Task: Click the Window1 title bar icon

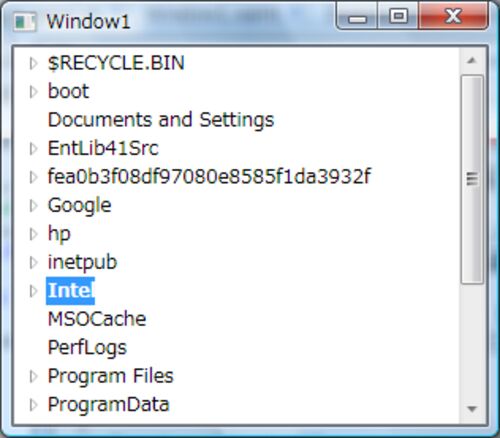Action: (x=25, y=22)
